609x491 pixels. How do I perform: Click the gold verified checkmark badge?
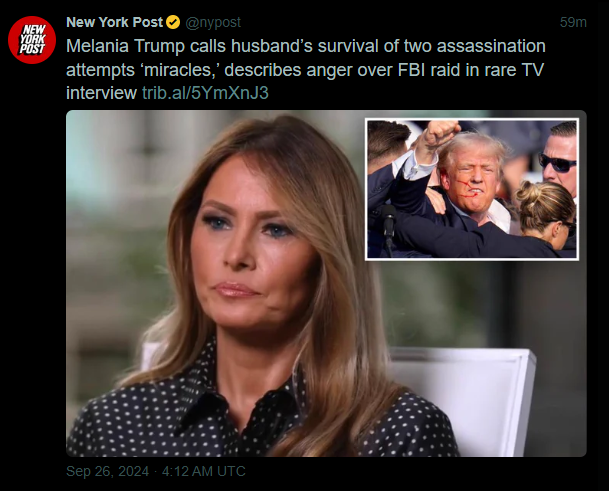pos(173,23)
